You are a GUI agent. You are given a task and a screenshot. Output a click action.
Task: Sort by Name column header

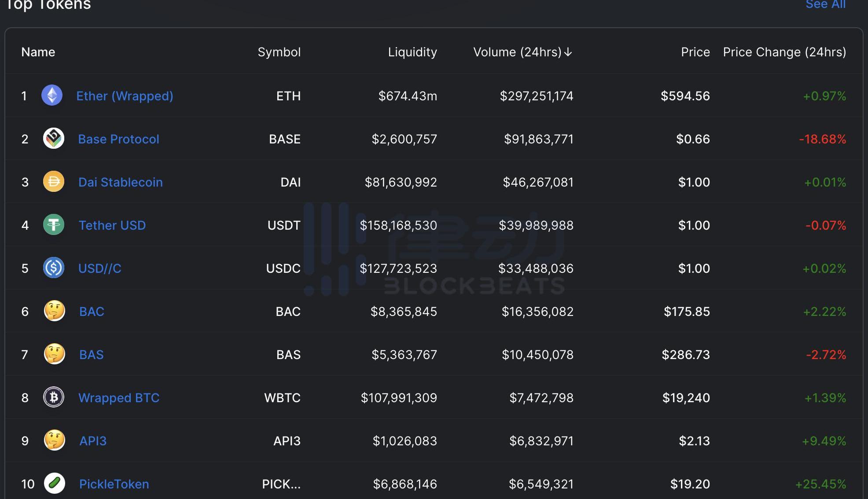[x=38, y=52]
